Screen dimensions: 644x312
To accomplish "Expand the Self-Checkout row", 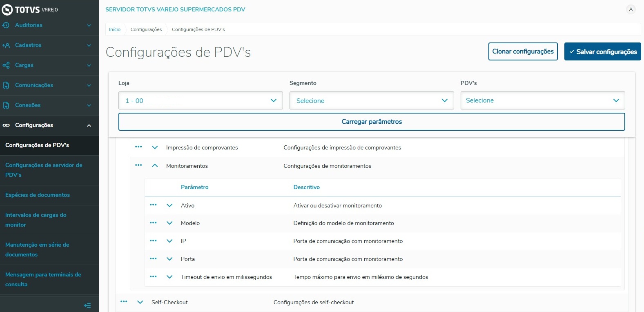I will (x=140, y=302).
